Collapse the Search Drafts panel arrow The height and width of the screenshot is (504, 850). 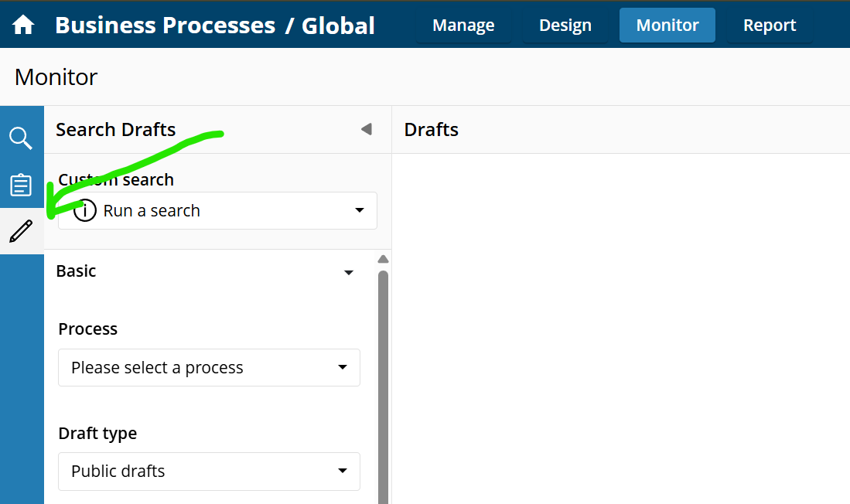coord(367,129)
